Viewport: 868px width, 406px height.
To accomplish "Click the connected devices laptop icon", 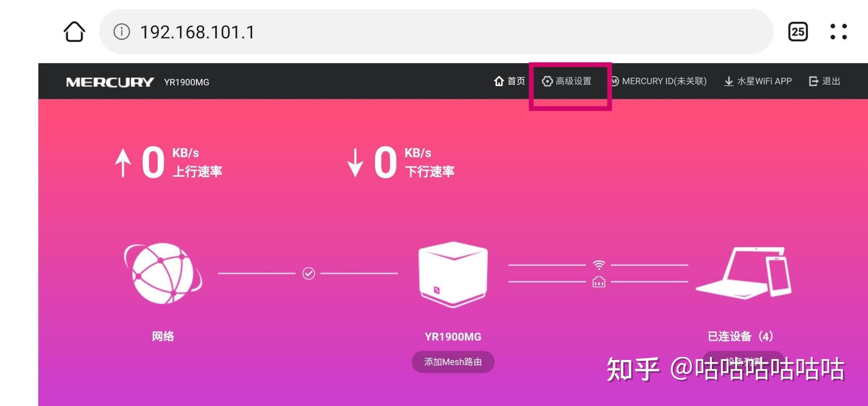I will pyautogui.click(x=744, y=273).
